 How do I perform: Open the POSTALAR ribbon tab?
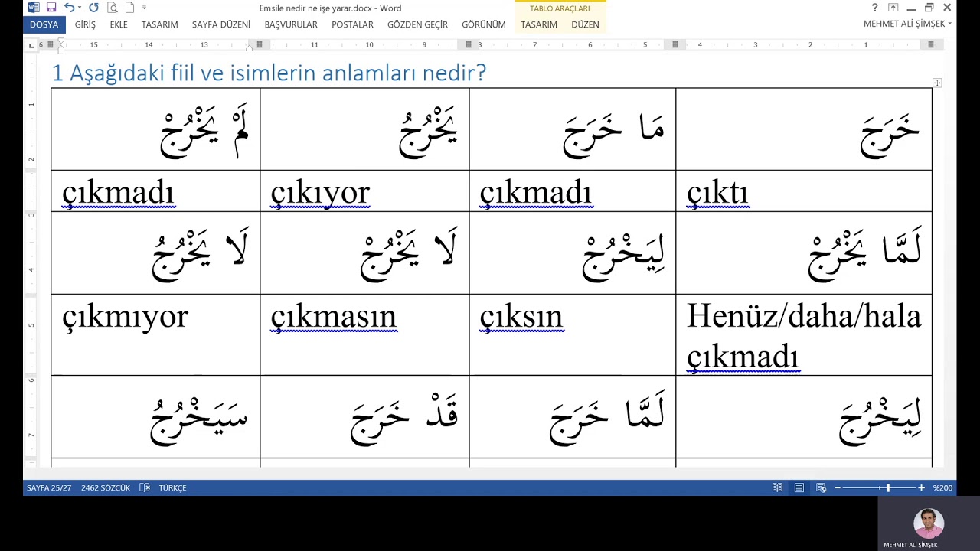tap(352, 24)
